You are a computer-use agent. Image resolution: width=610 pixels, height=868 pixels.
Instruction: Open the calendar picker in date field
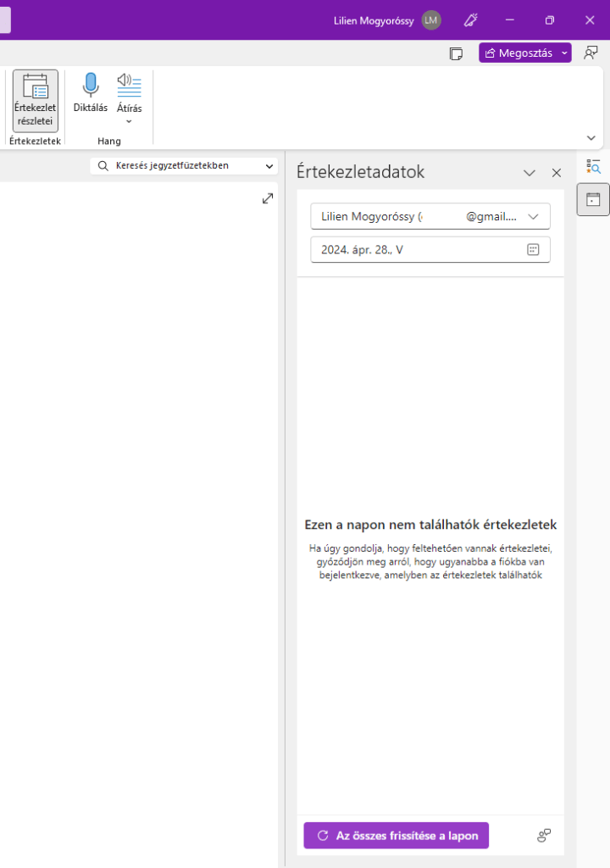point(533,249)
